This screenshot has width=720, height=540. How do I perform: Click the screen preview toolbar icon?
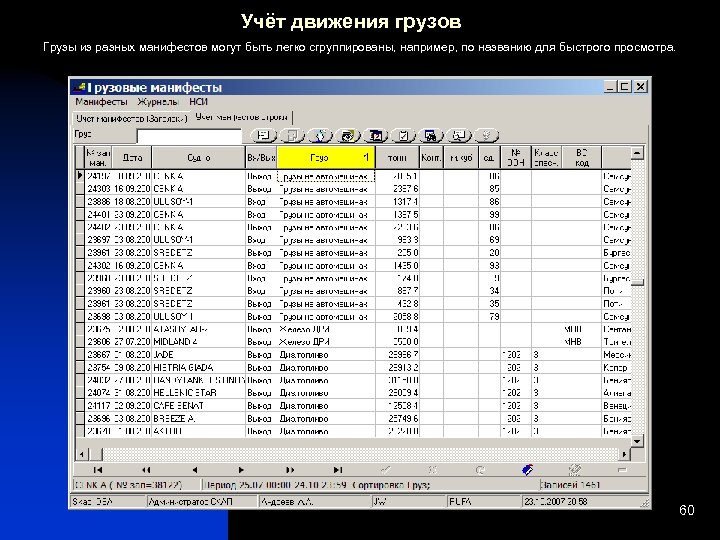pos(459,135)
